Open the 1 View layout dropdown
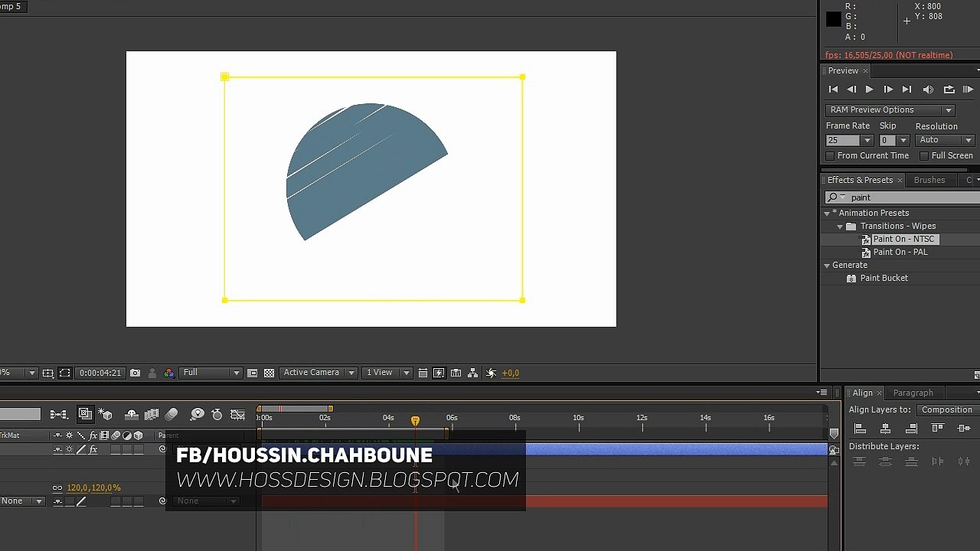The image size is (980, 551). point(387,373)
